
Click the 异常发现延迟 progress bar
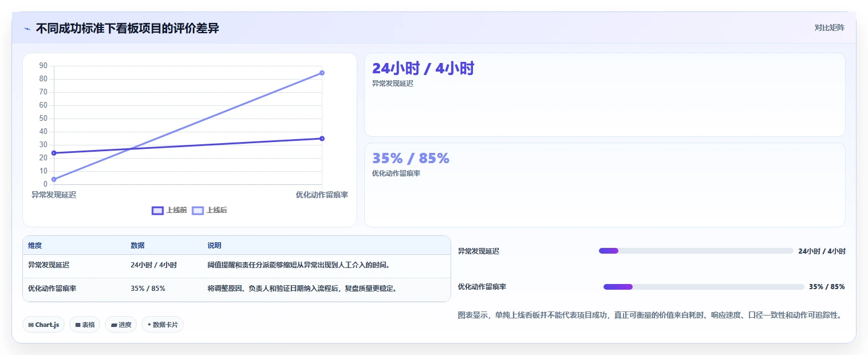(x=696, y=251)
